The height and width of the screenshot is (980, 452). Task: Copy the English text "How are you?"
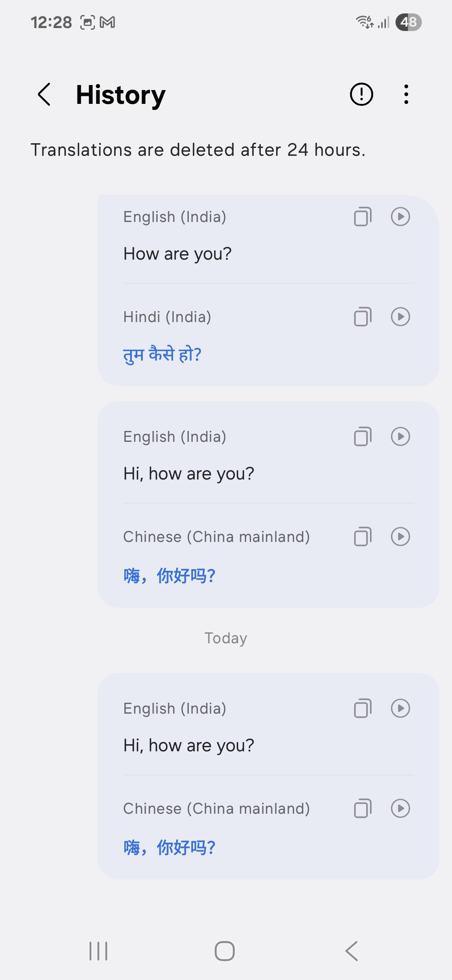click(x=362, y=217)
